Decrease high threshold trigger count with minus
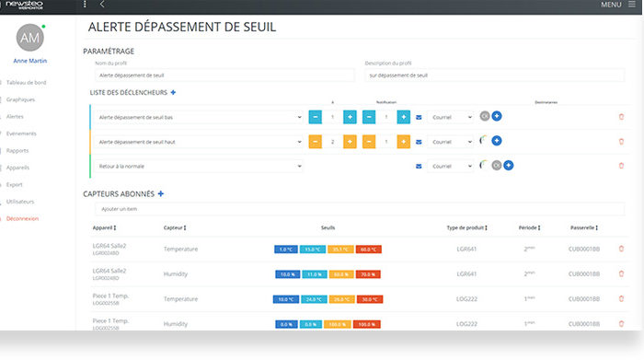The height and width of the screenshot is (360, 644). 315,142
